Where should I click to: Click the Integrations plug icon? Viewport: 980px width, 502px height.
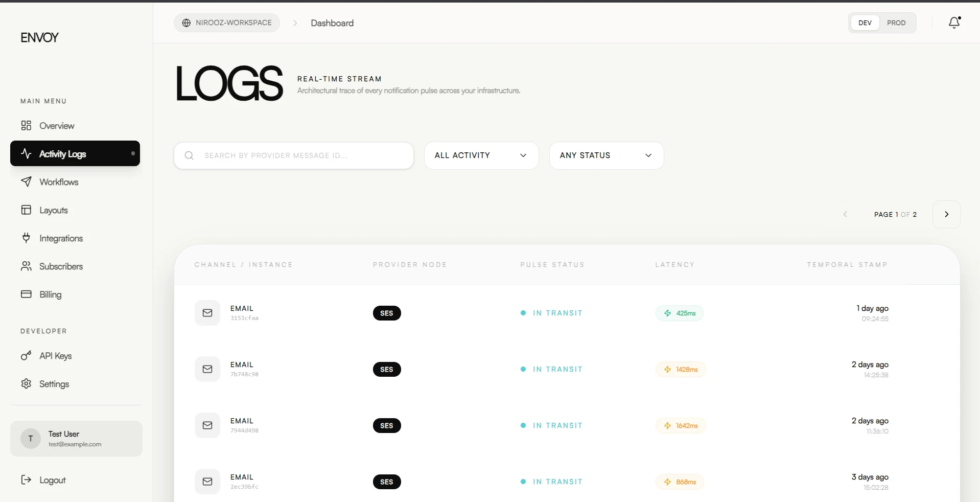pyautogui.click(x=26, y=238)
